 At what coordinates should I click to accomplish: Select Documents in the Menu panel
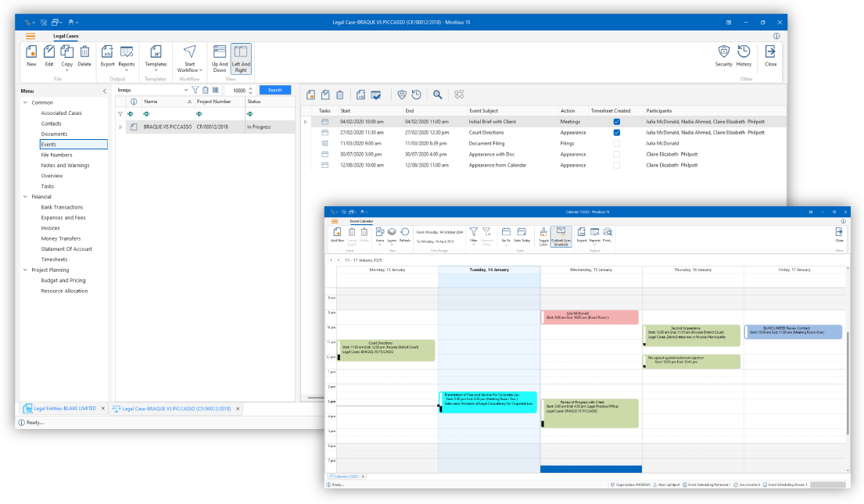pos(54,134)
